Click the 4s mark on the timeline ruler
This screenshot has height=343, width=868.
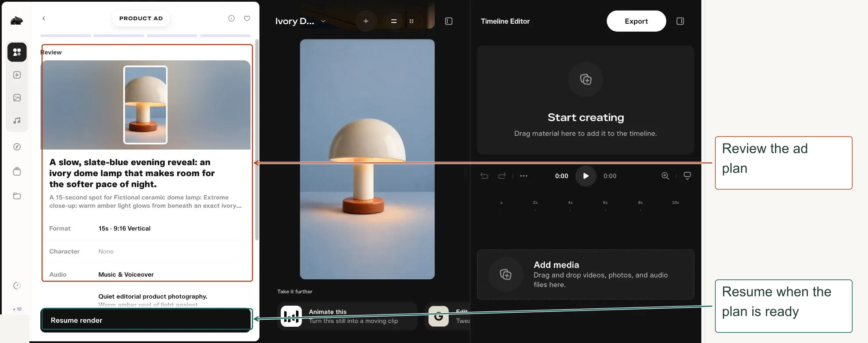click(x=570, y=203)
